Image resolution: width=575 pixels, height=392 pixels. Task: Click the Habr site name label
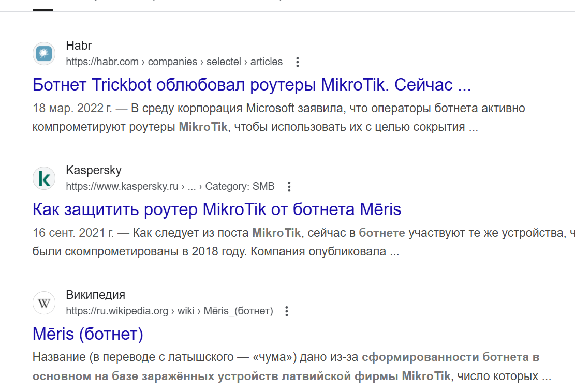[79, 46]
